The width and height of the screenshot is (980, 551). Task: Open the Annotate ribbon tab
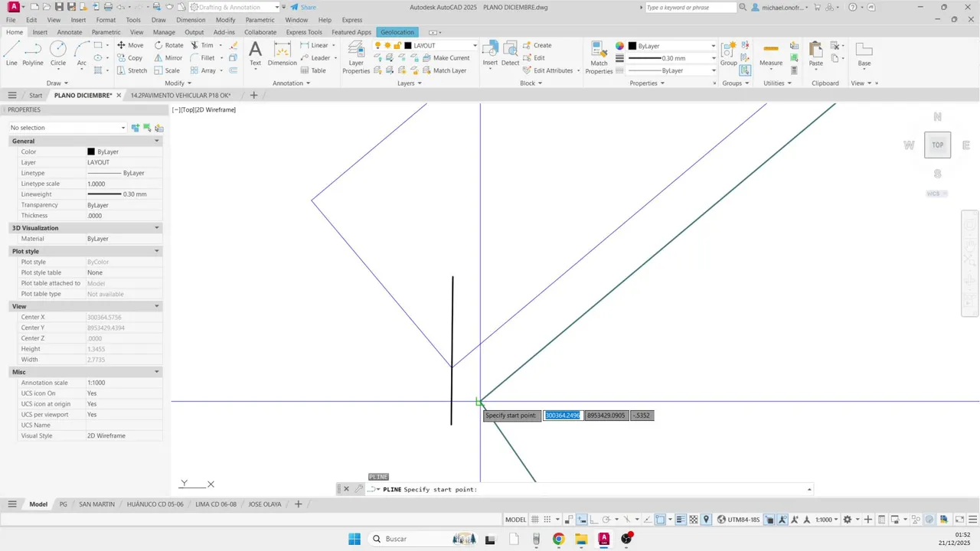[70, 32]
